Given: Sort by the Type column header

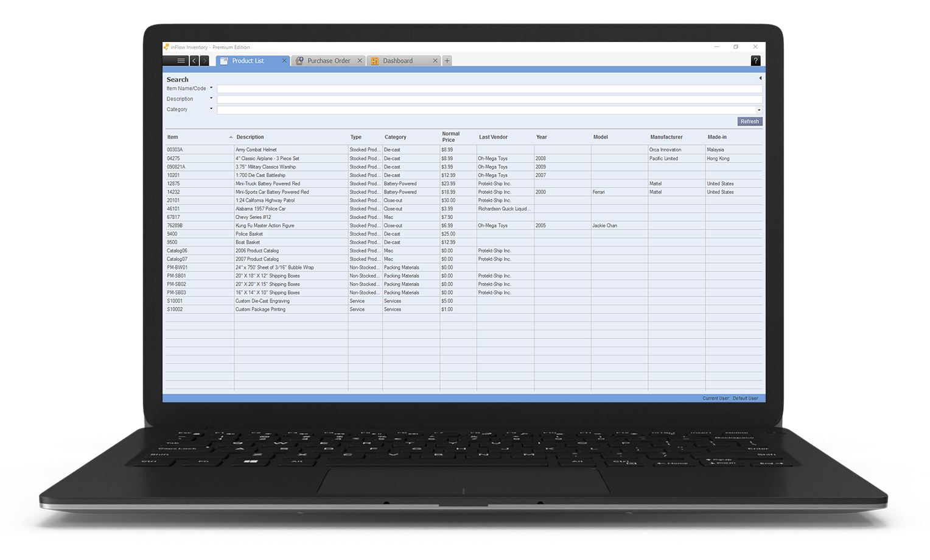Looking at the screenshot, I should pos(365,137).
